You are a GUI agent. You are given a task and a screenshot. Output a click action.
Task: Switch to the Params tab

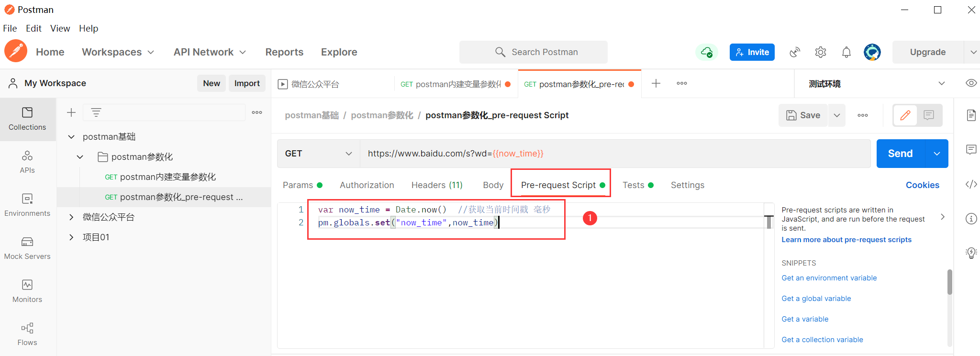(x=302, y=185)
